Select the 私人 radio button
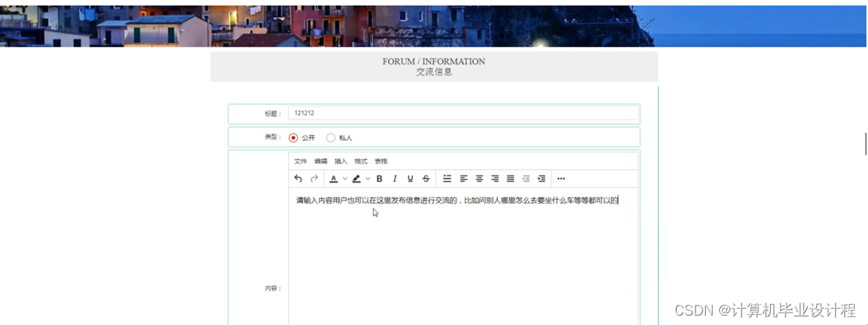Image resolution: width=868 pixels, height=325 pixels. (x=331, y=138)
